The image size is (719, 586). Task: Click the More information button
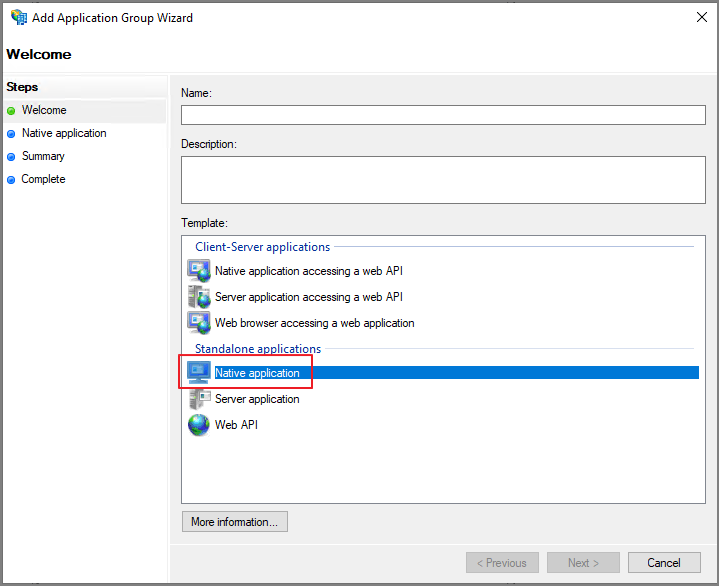235,522
